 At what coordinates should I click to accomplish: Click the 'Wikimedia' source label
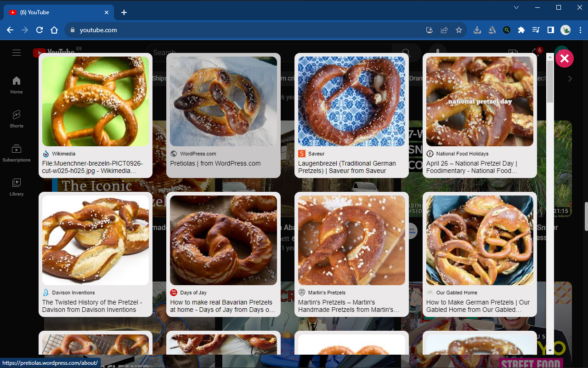pos(64,154)
